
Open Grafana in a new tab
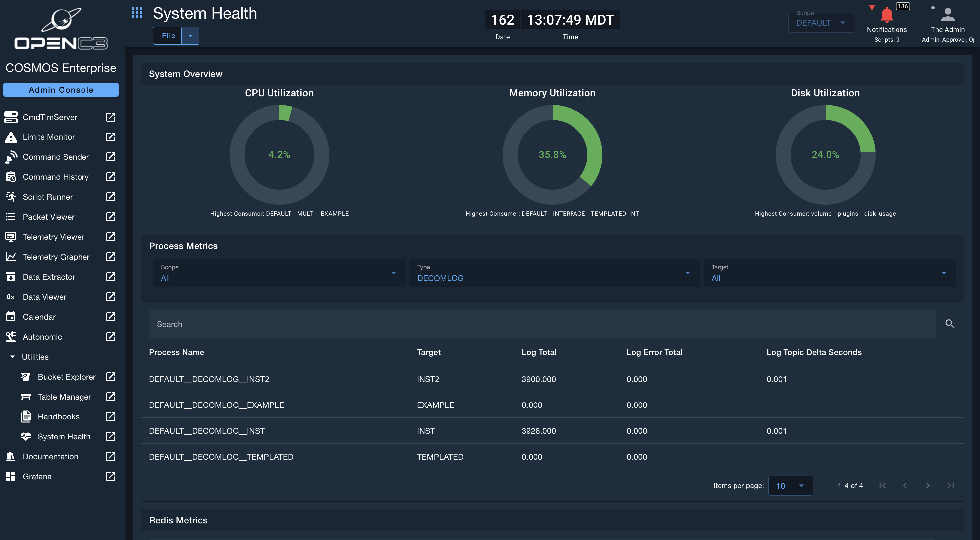click(111, 476)
